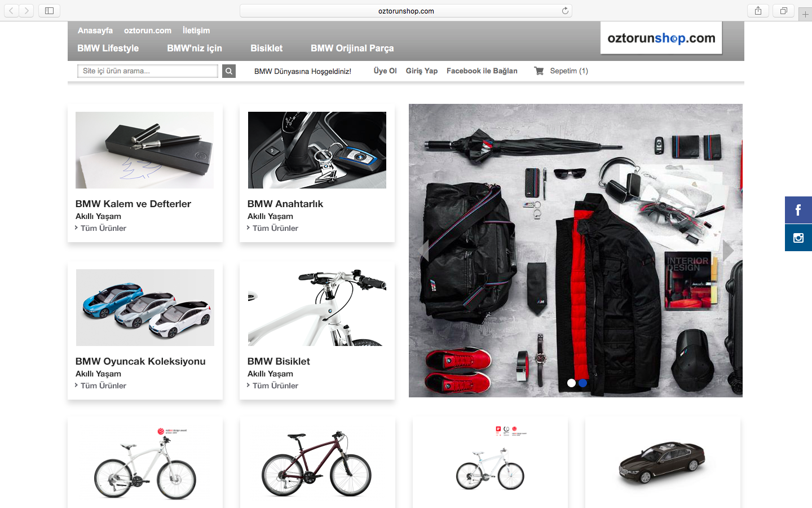Click Akıllı Yaşam under BMW Bisiklet

[270, 374]
